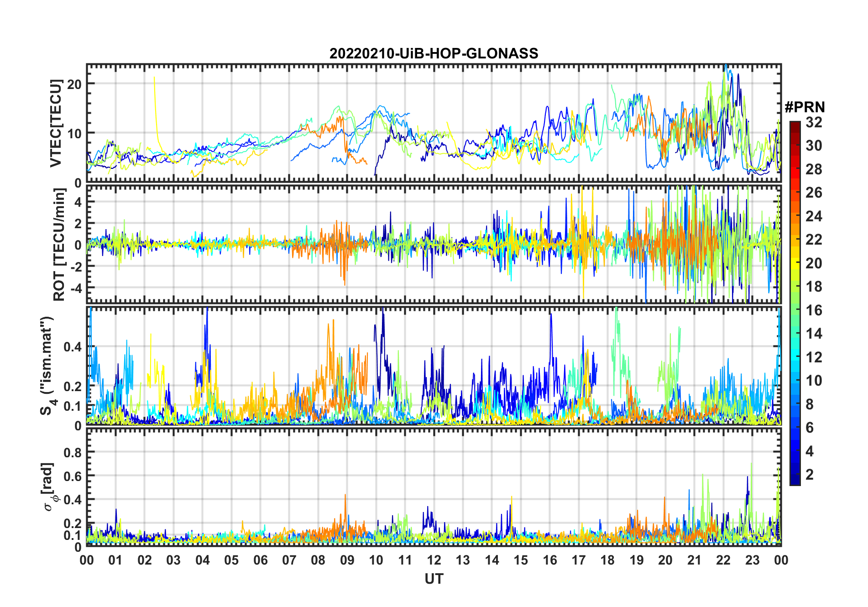Click S4 axis tick label 0.2
Viewport: 868px width, 607px height.
[x=73, y=387]
